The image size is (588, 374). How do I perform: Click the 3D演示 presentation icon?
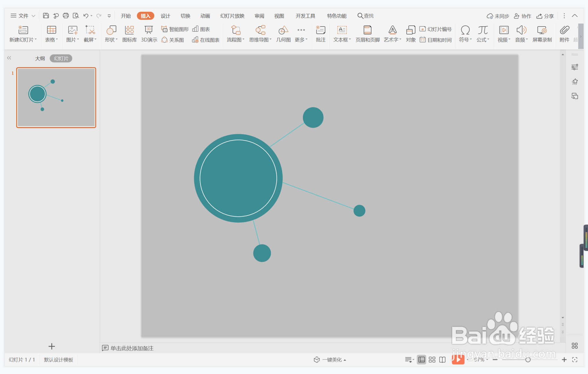pyautogui.click(x=149, y=34)
